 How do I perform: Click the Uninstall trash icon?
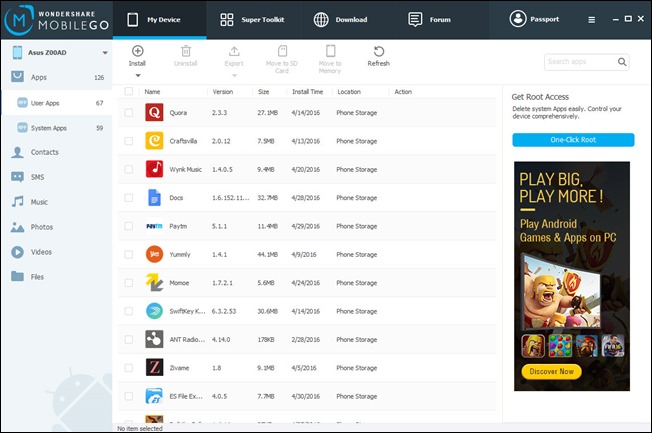[x=186, y=51]
